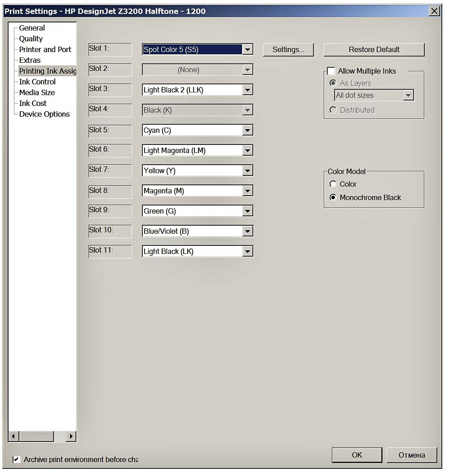Close the Print Settings dialog
449x476 pixels.
[x=435, y=11]
